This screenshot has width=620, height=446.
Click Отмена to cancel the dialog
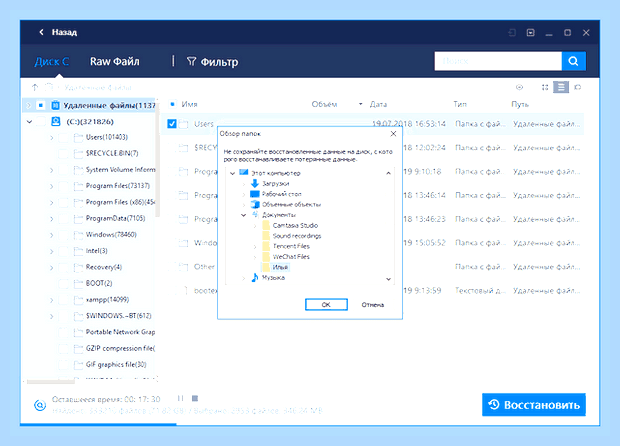click(x=372, y=304)
